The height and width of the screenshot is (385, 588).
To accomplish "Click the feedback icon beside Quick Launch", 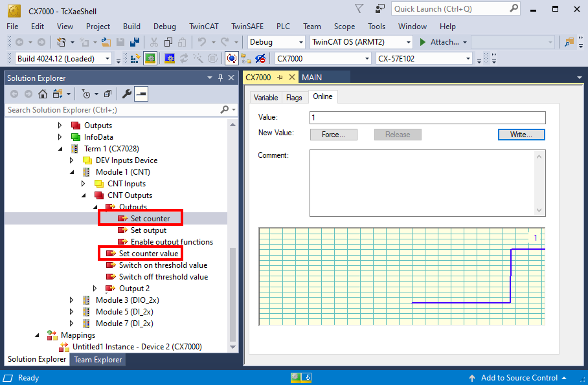I will (x=379, y=8).
